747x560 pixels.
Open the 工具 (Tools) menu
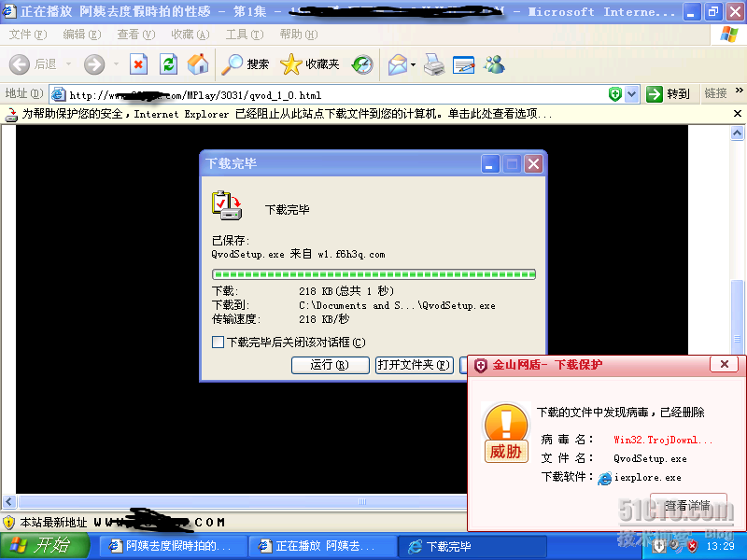pos(245,35)
